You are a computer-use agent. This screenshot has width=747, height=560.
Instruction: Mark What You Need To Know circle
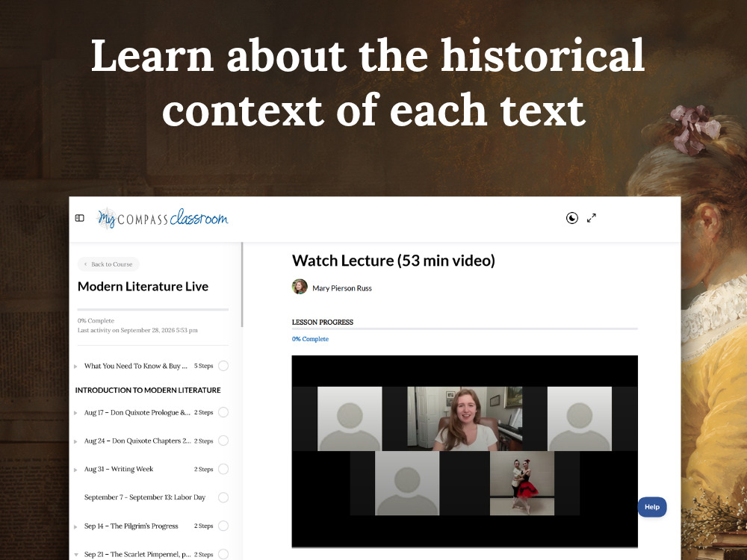[223, 366]
